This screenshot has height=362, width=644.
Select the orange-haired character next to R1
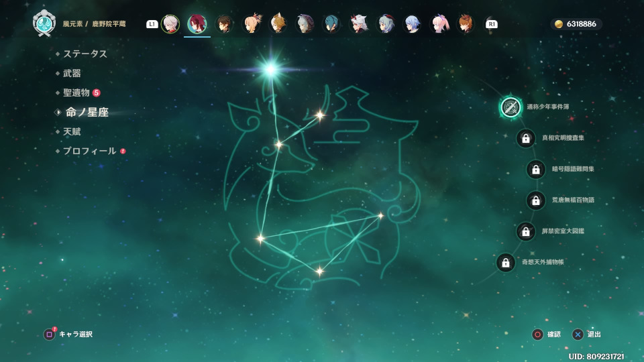pyautogui.click(x=466, y=24)
